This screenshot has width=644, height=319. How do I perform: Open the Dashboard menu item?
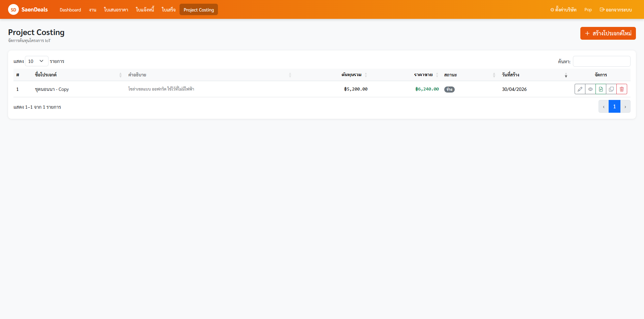[70, 10]
